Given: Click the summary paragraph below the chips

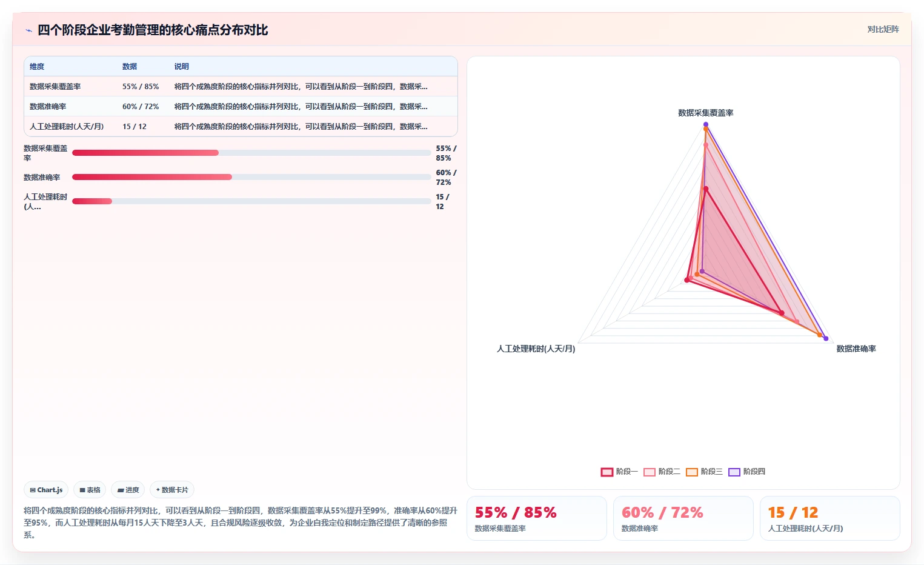Looking at the screenshot, I should 241,523.
